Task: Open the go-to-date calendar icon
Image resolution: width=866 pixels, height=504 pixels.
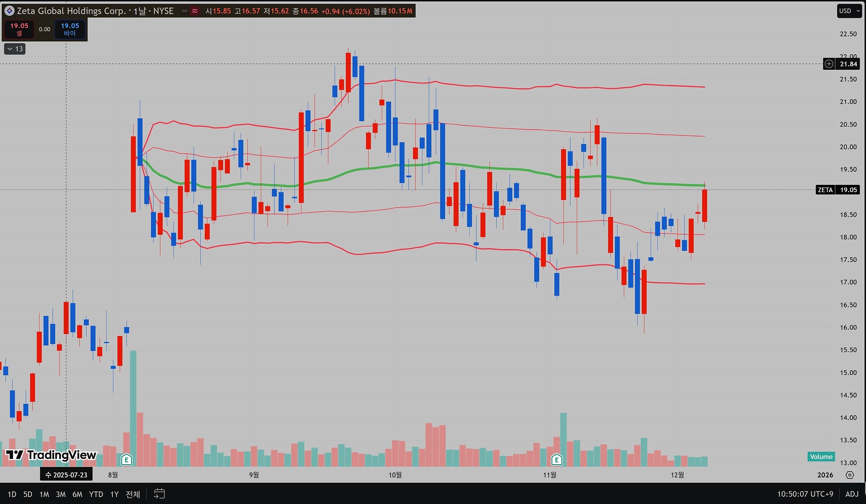Action: pyautogui.click(x=159, y=494)
